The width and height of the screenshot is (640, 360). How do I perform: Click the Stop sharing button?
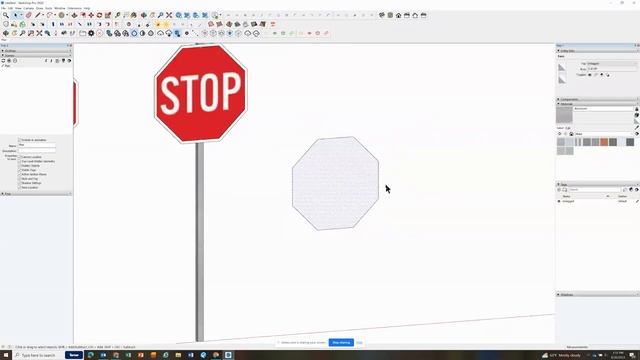point(341,342)
